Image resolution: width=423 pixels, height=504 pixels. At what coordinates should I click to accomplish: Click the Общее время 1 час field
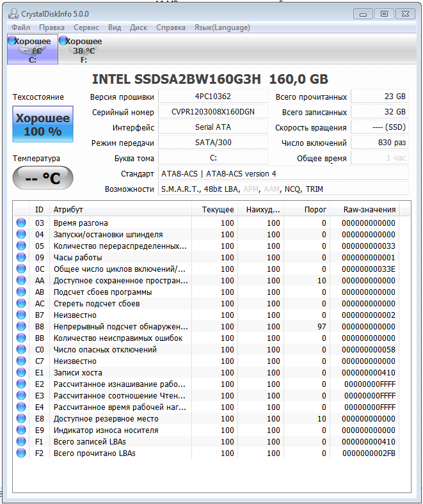pyautogui.click(x=379, y=158)
